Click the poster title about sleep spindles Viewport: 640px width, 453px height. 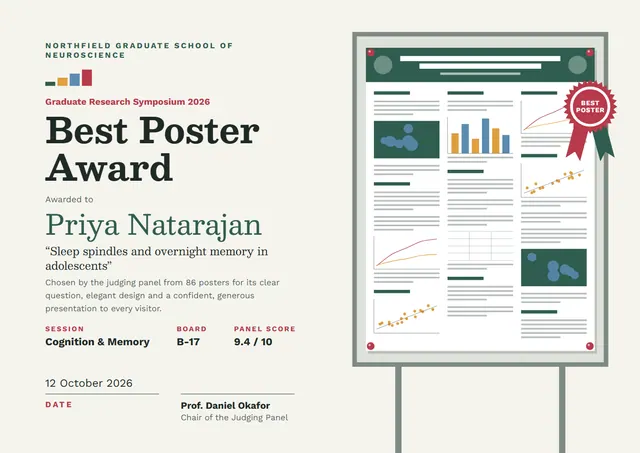tap(157, 258)
